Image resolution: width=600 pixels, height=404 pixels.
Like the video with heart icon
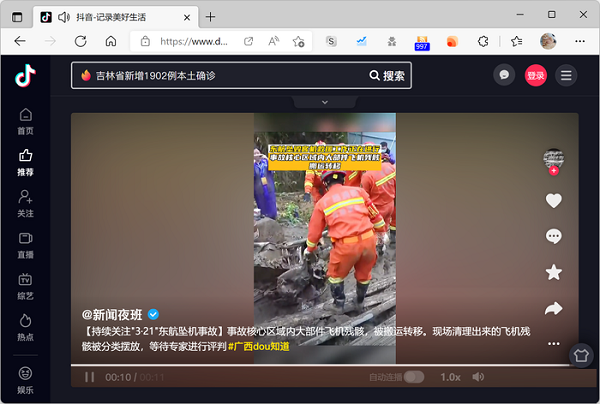[553, 201]
